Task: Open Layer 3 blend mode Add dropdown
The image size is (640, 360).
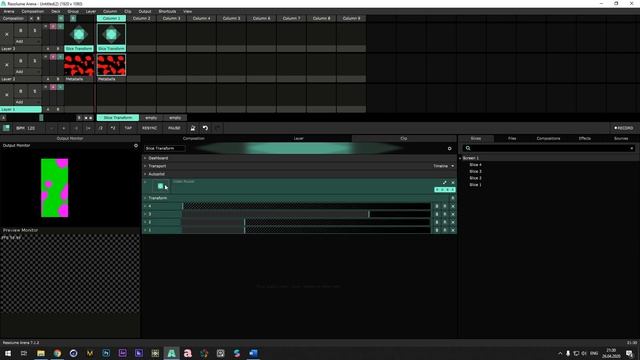Action: click(27, 41)
